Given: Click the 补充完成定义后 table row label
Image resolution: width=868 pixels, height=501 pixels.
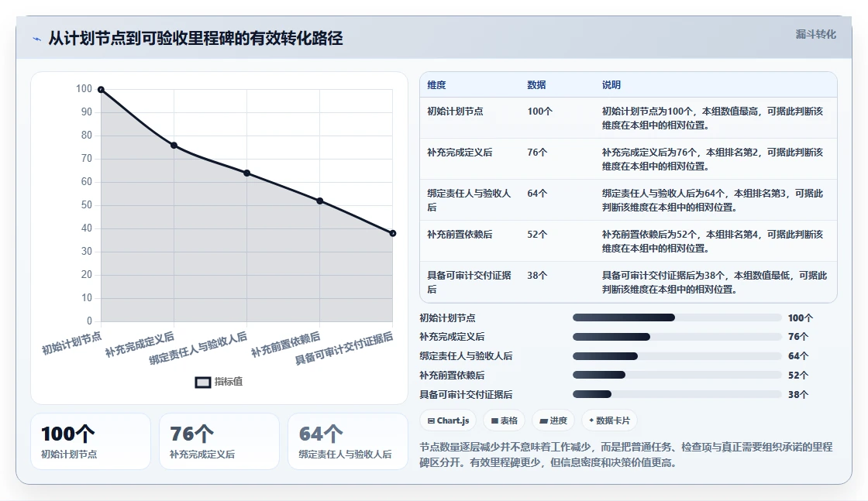Looking at the screenshot, I should coord(460,152).
